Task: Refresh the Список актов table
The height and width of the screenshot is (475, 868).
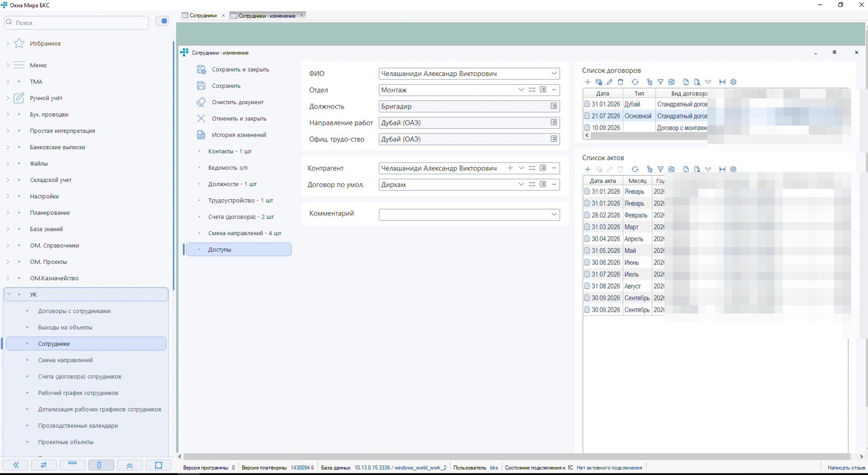Action: click(635, 169)
